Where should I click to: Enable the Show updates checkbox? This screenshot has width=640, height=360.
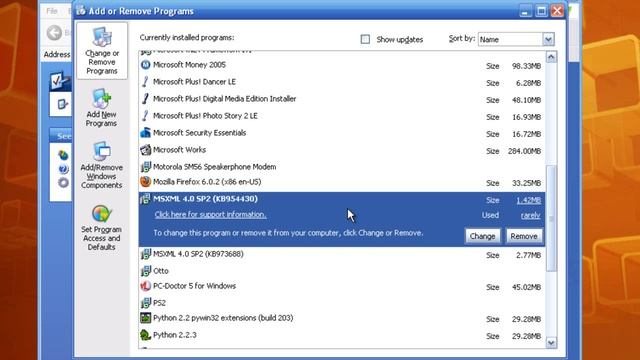[365, 39]
